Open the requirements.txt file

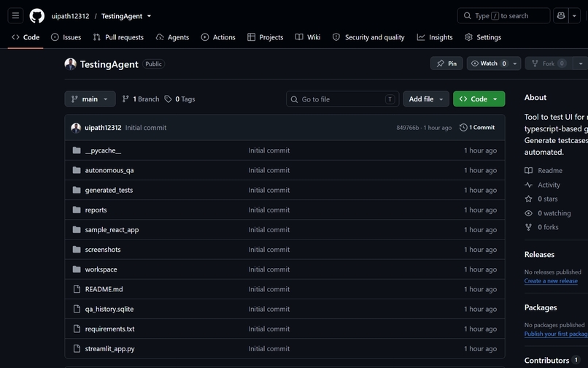click(109, 329)
